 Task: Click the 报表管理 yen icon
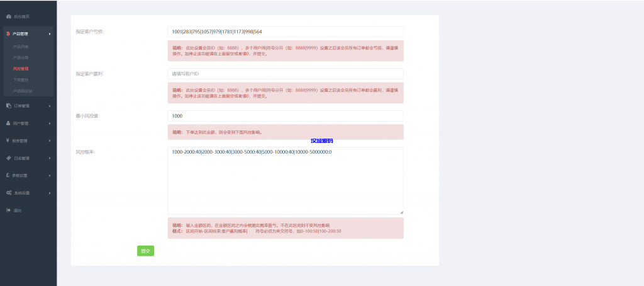tap(8, 140)
